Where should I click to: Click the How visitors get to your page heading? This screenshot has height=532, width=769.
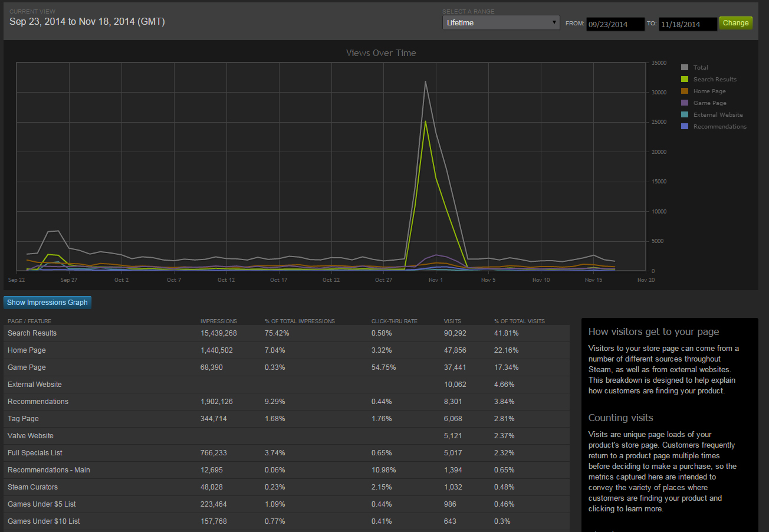[653, 332]
